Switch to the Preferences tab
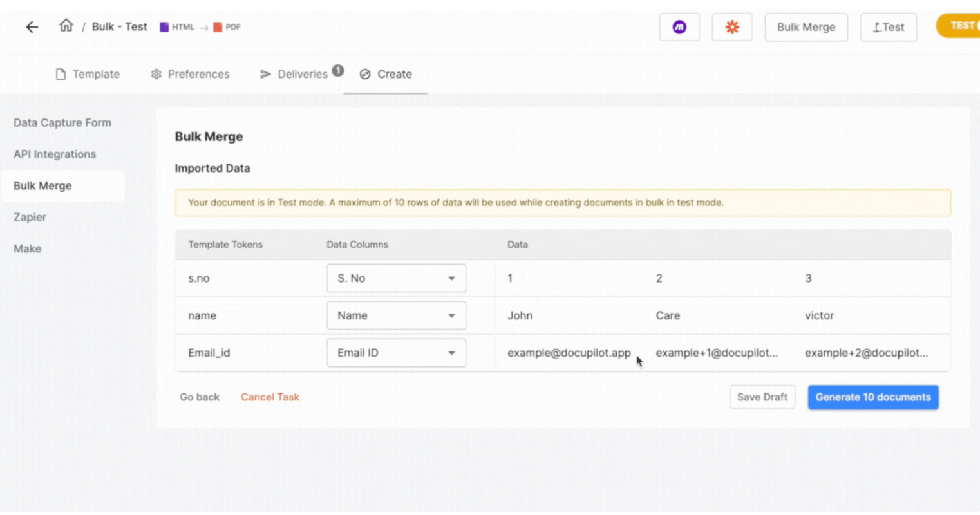The height and width of the screenshot is (515, 980). (x=190, y=74)
